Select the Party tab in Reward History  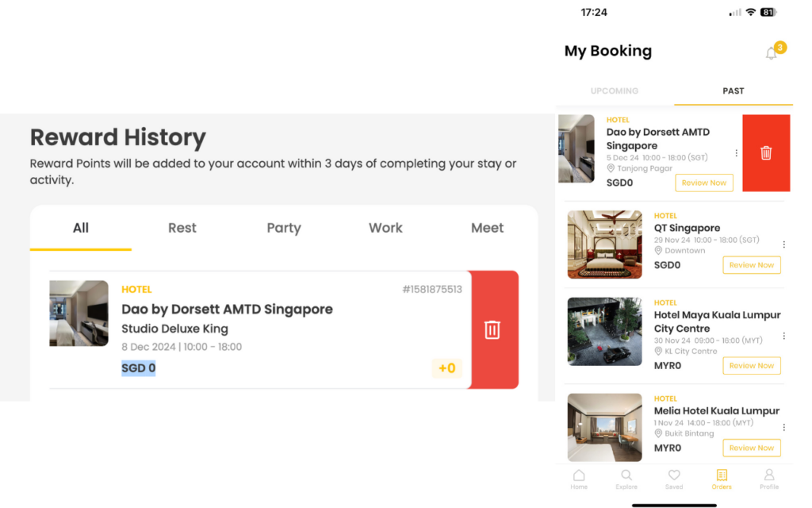284,228
